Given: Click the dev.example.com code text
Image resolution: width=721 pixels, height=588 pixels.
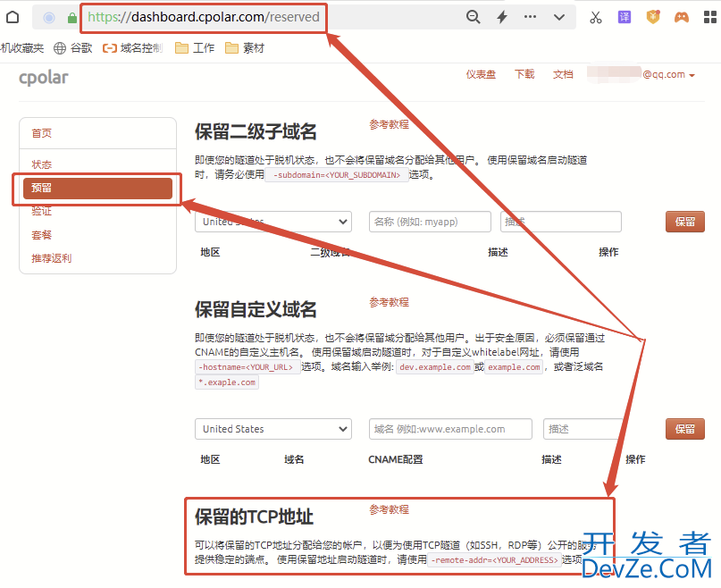Looking at the screenshot, I should [x=435, y=367].
